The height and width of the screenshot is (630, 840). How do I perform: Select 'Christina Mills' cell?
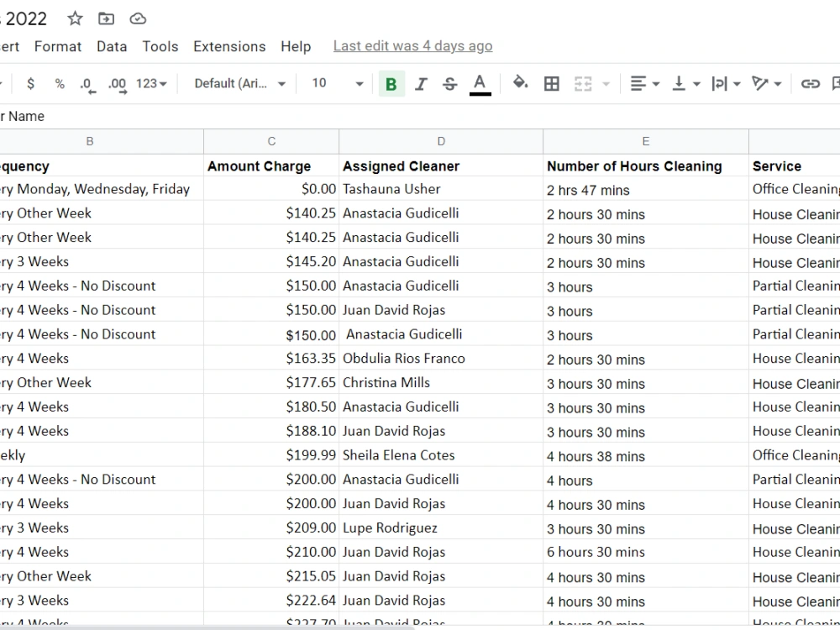[441, 382]
